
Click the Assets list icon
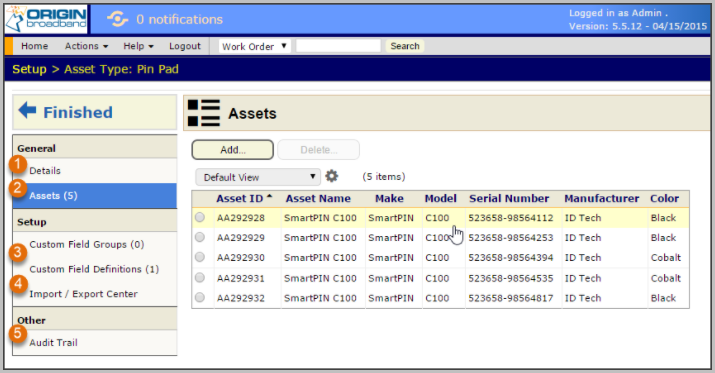coord(204,113)
